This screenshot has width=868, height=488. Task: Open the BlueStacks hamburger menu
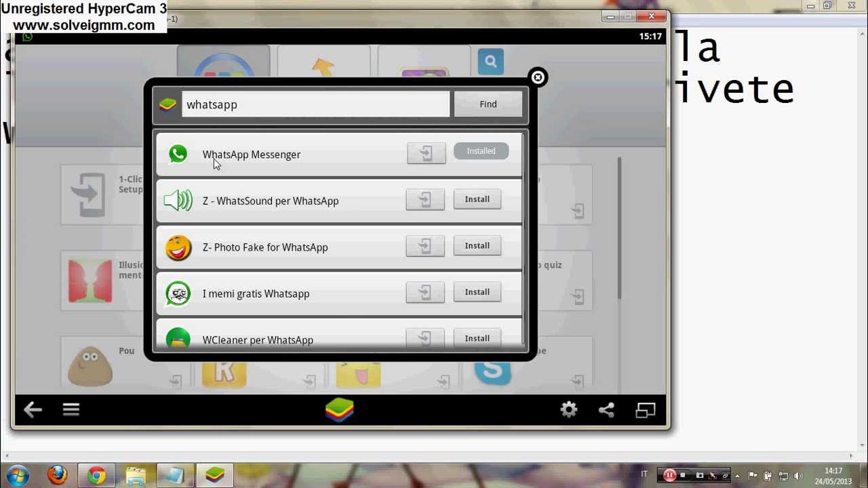(71, 409)
